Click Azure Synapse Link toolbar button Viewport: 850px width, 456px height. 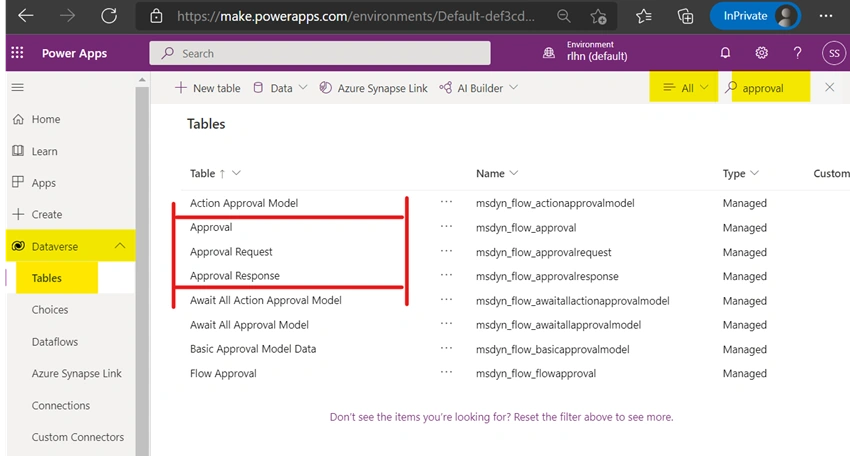pos(373,88)
